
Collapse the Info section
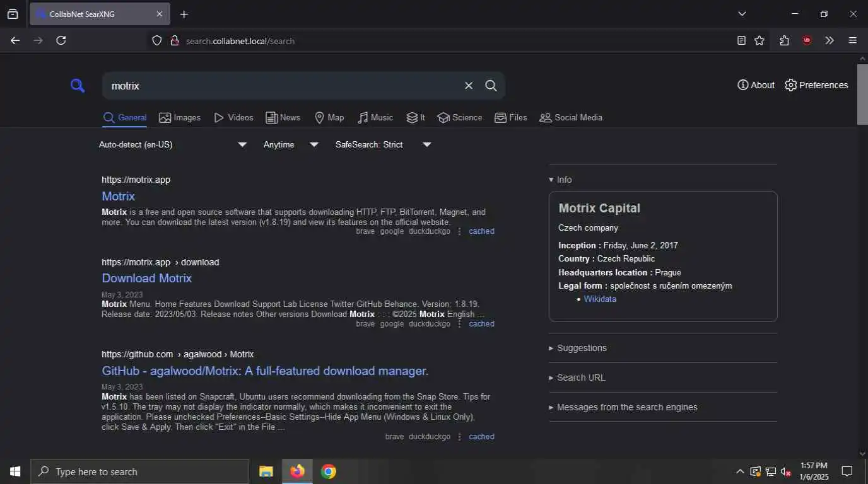click(x=560, y=180)
